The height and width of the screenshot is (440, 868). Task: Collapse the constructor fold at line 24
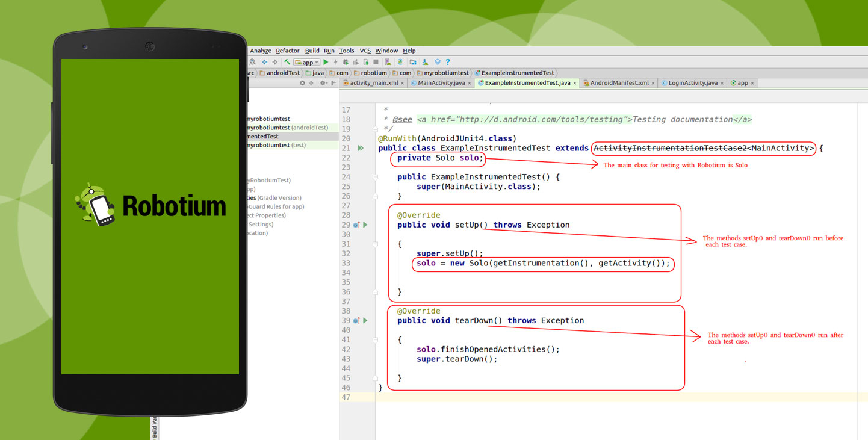point(374,177)
